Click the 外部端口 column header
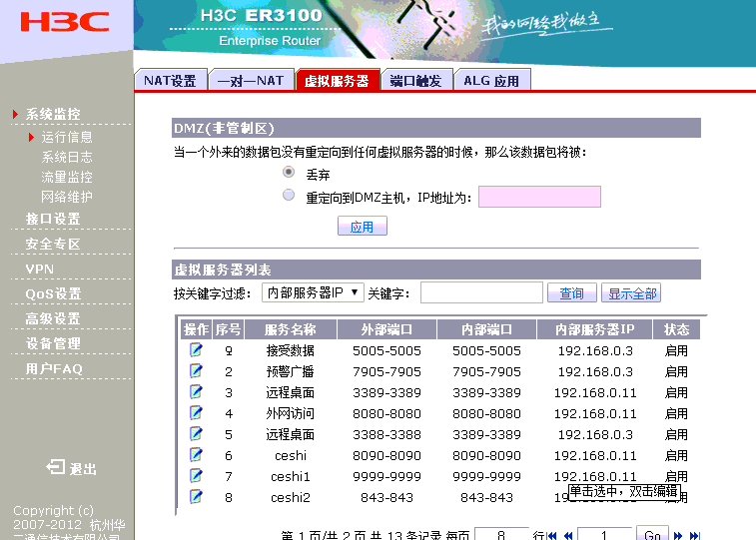756x540 pixels. tap(386, 329)
